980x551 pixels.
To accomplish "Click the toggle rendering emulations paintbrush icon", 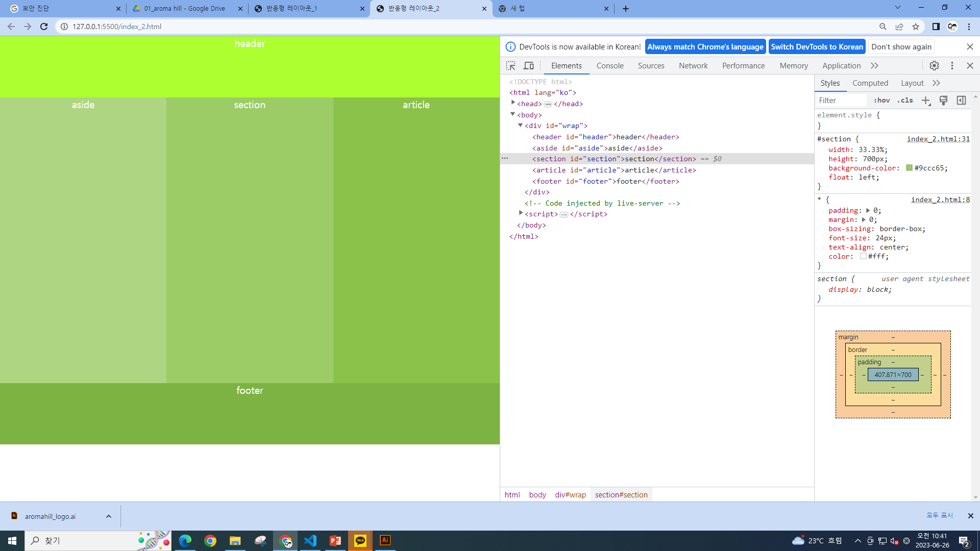I will coord(943,101).
